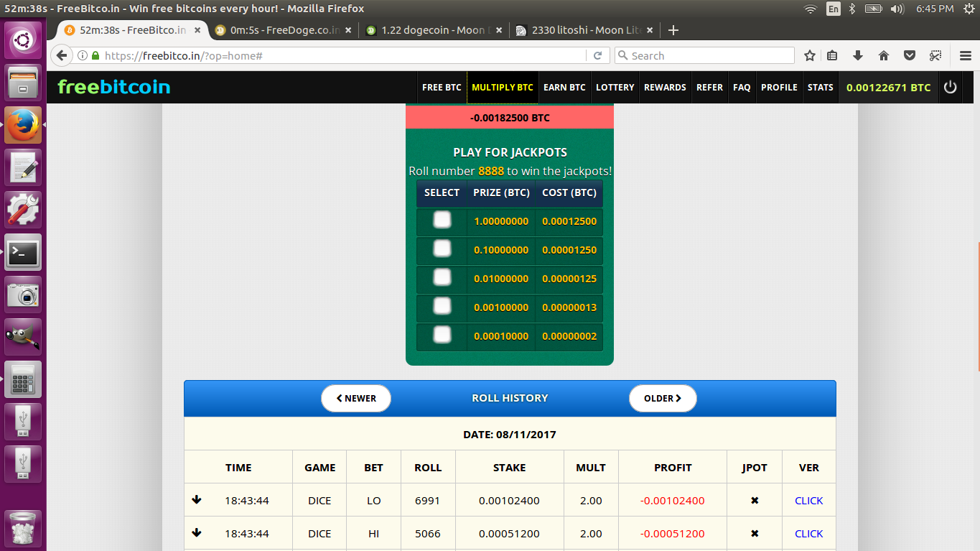Click the 0.00122671 BTC balance
Screen dimensions: 980x551
(x=888, y=88)
